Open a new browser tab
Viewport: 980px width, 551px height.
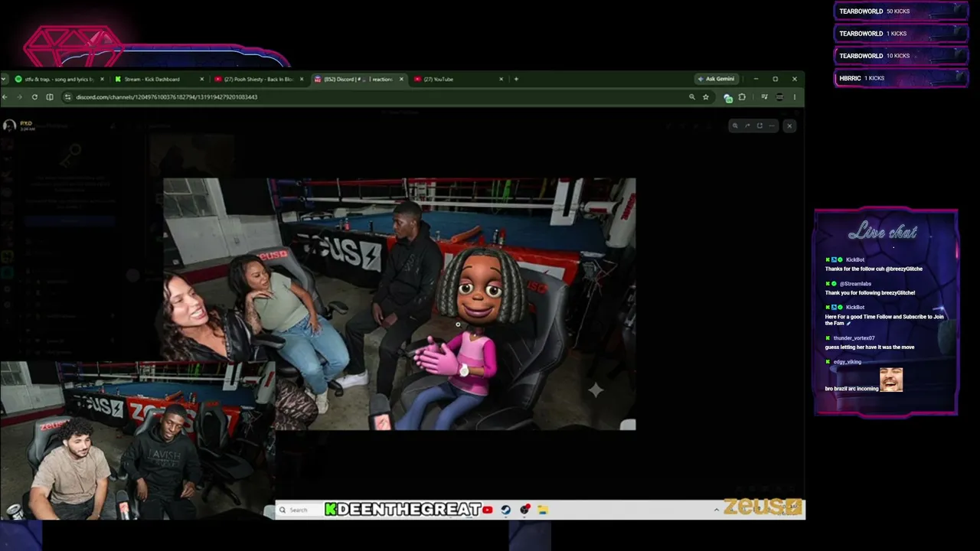point(516,79)
